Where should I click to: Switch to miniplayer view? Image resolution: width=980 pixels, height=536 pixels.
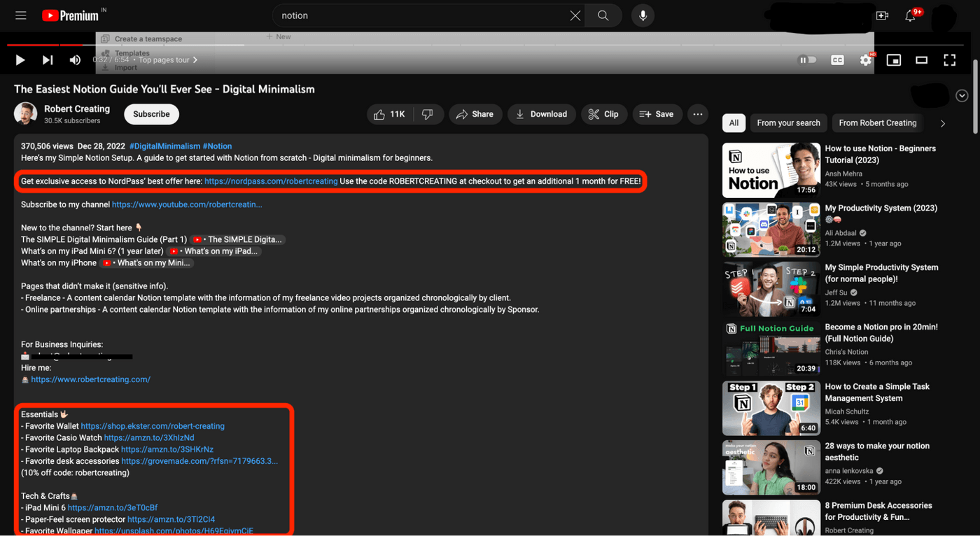pos(893,60)
